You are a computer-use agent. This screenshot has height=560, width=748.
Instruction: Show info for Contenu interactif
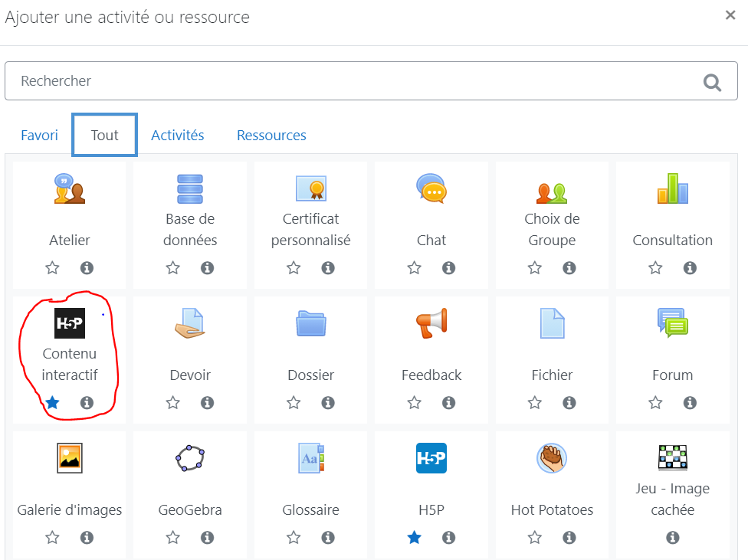(87, 403)
